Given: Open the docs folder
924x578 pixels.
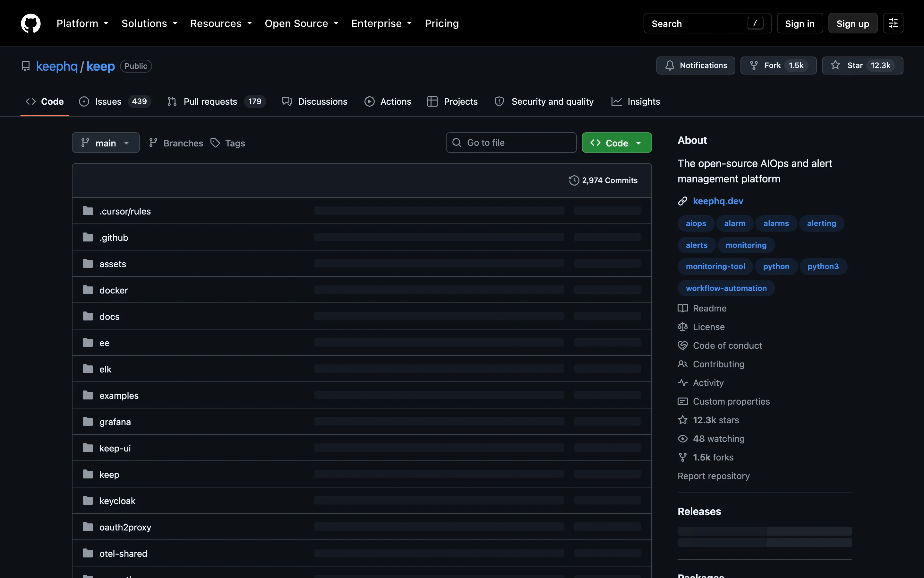Looking at the screenshot, I should tap(109, 317).
